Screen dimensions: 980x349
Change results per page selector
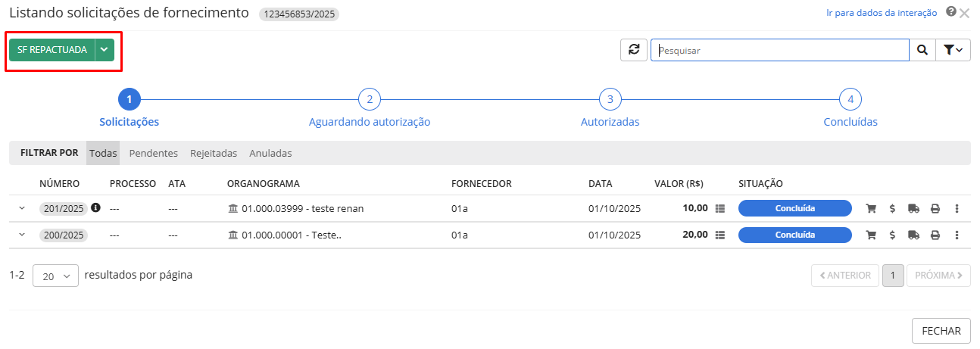(55, 276)
